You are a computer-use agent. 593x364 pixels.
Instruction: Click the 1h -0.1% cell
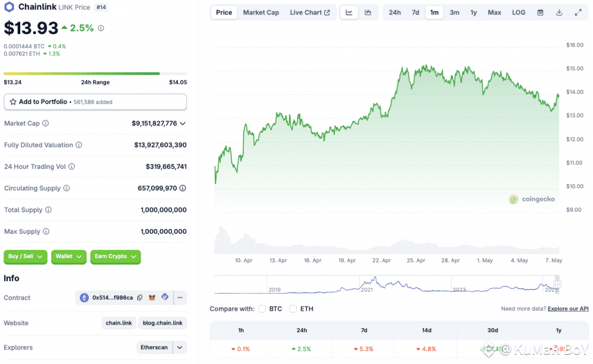pyautogui.click(x=240, y=349)
